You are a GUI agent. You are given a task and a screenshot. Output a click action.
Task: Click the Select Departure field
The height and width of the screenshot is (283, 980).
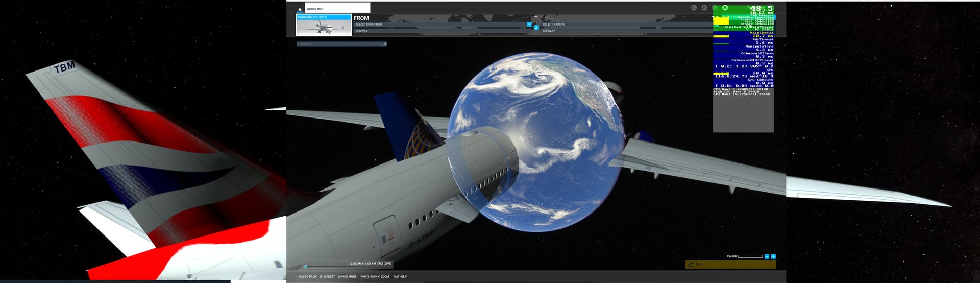(439, 25)
